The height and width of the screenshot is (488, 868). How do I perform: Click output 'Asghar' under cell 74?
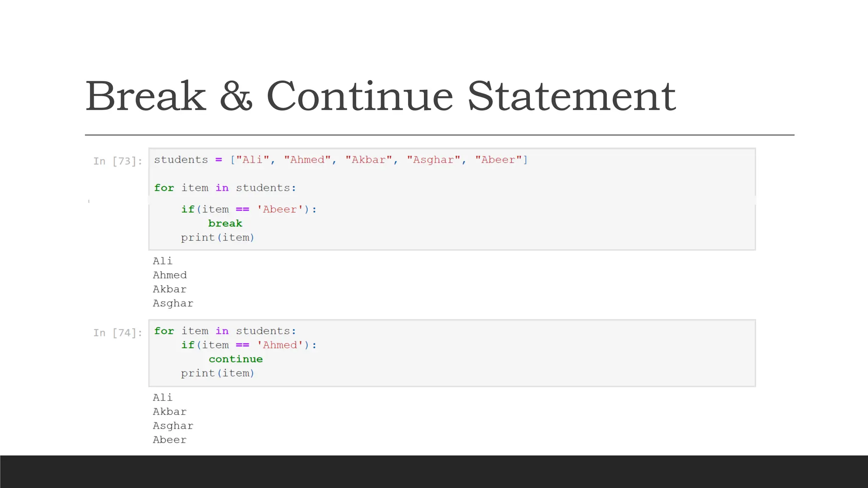click(173, 426)
